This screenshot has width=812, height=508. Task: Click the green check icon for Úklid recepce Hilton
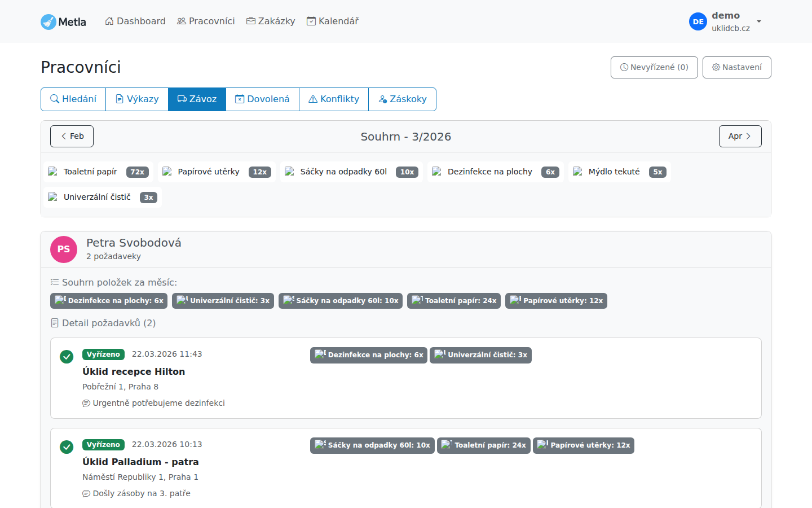click(67, 357)
